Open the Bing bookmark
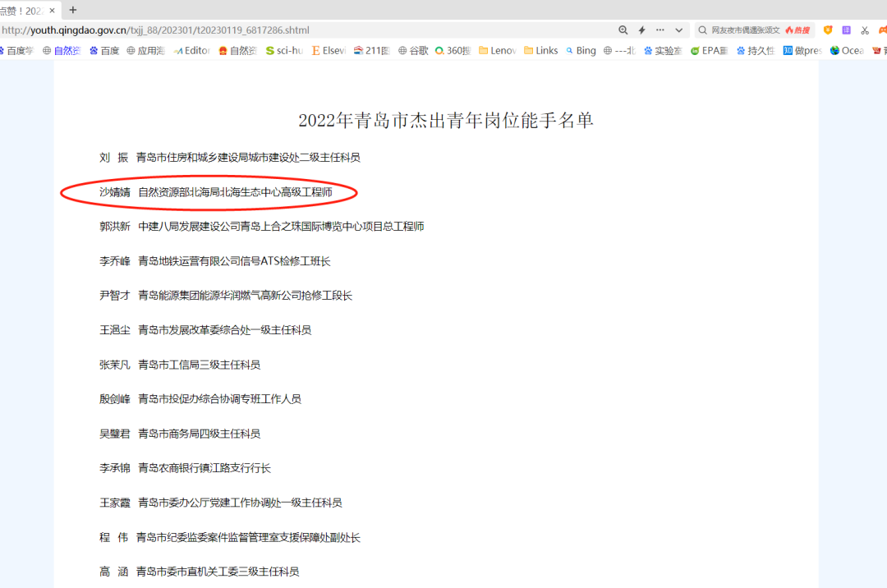Viewport: 887px width, 588px height. tap(580, 51)
